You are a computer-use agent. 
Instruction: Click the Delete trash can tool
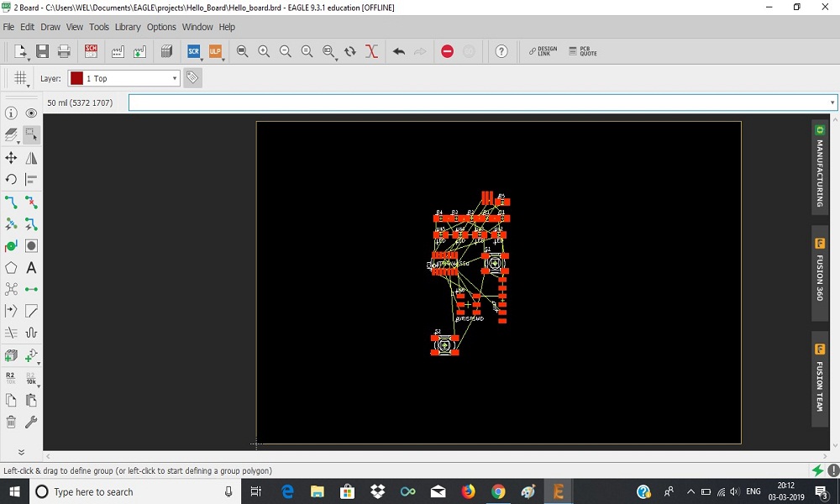[11, 422]
